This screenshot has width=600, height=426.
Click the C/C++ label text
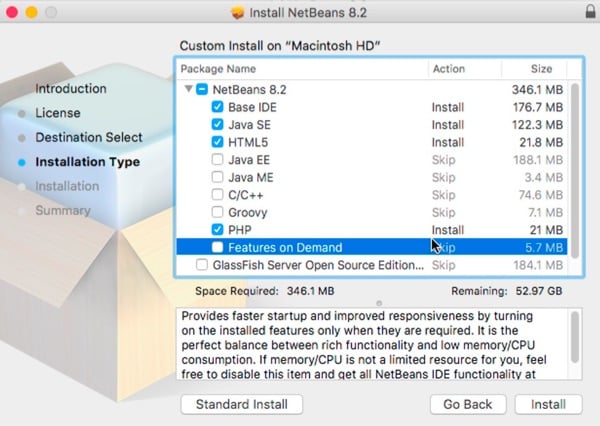click(x=246, y=195)
